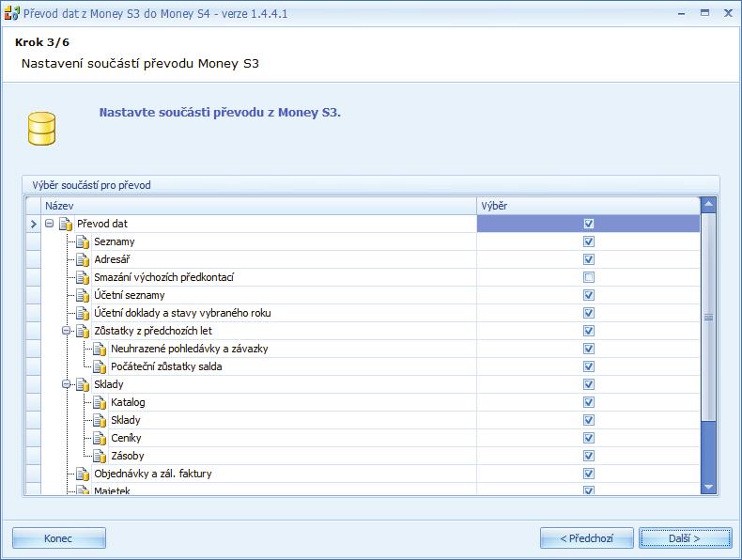Select Smazání výchozích předkontací row
This screenshot has width=742, height=560.
(363, 277)
